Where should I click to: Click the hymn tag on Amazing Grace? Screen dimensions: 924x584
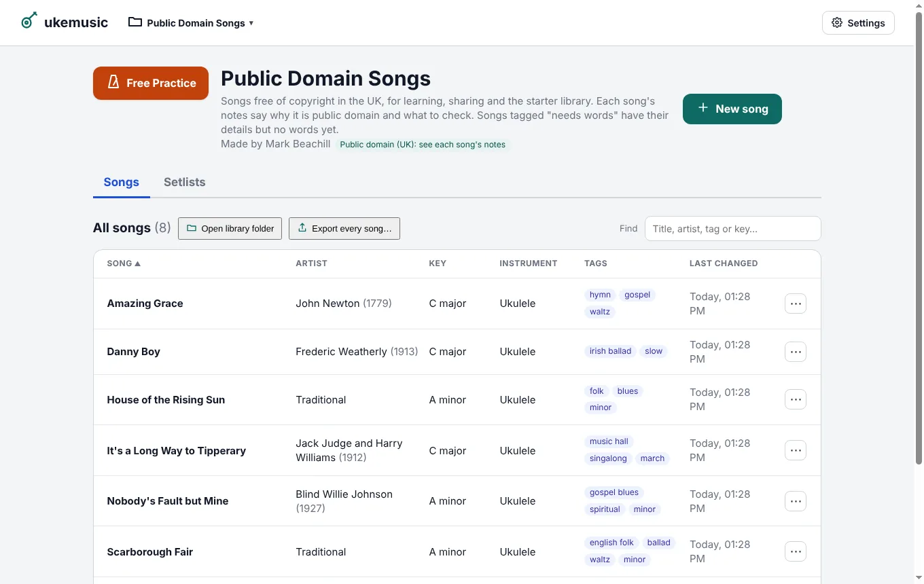(600, 295)
